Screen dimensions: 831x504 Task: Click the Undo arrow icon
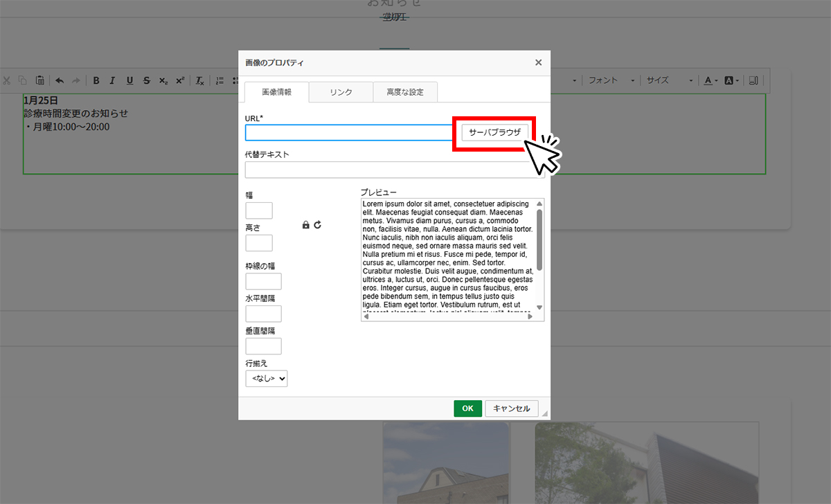click(60, 80)
